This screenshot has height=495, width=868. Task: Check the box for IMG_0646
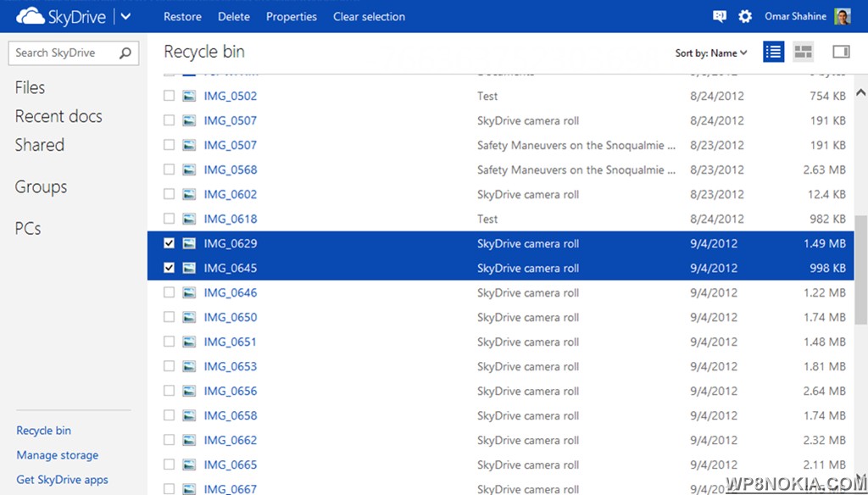click(x=169, y=292)
